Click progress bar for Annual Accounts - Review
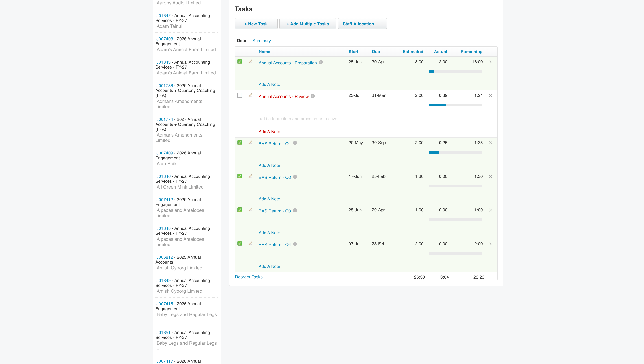The image size is (644, 364). click(455, 105)
